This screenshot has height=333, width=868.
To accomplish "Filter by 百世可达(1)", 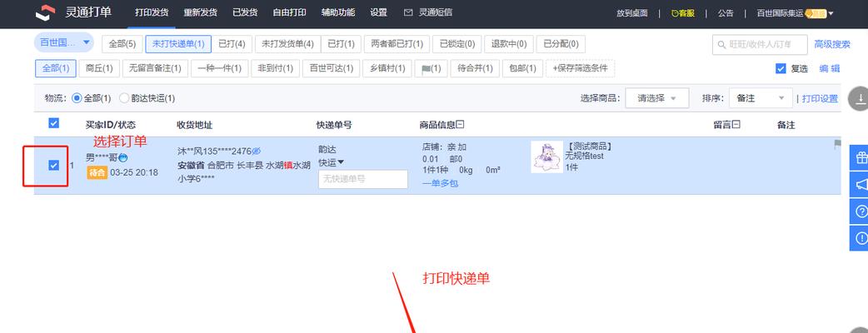I will 331,68.
